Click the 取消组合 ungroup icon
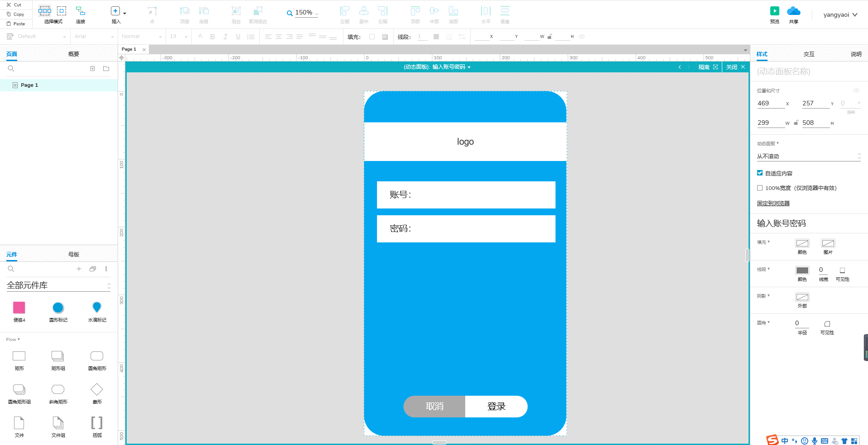Screen dimensions: 868x445 pyautogui.click(x=258, y=10)
